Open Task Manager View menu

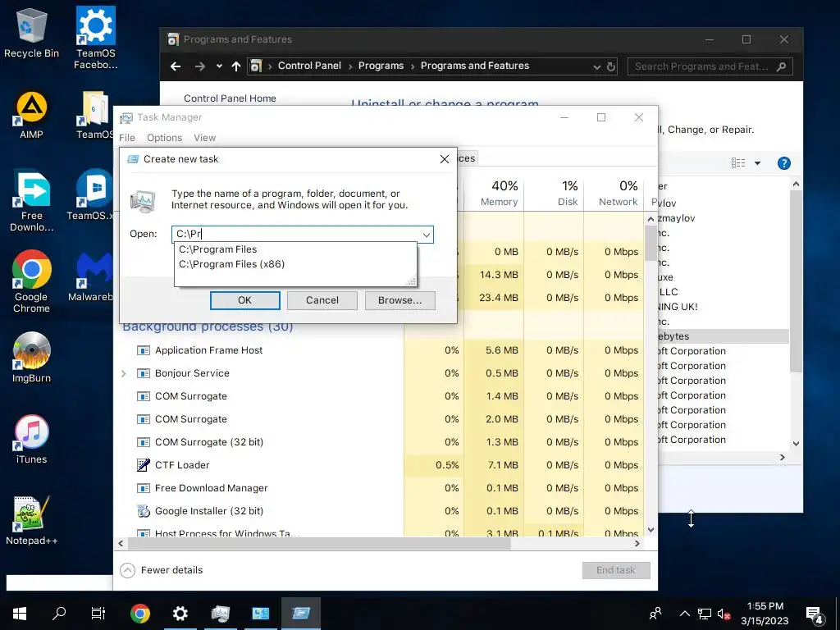(x=204, y=138)
